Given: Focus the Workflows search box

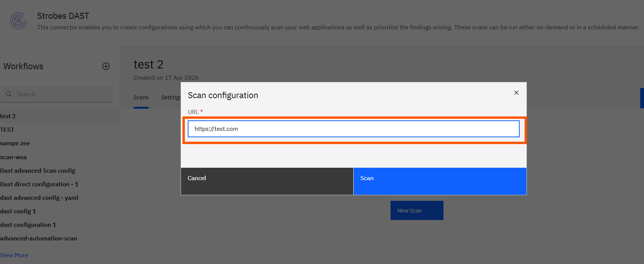Looking at the screenshot, I should 62,94.
